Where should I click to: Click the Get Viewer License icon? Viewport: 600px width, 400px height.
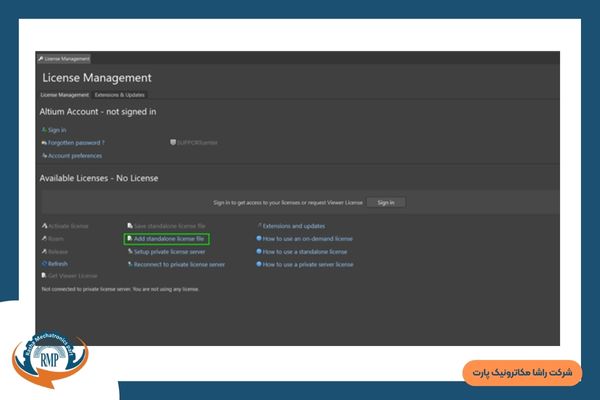(44, 276)
